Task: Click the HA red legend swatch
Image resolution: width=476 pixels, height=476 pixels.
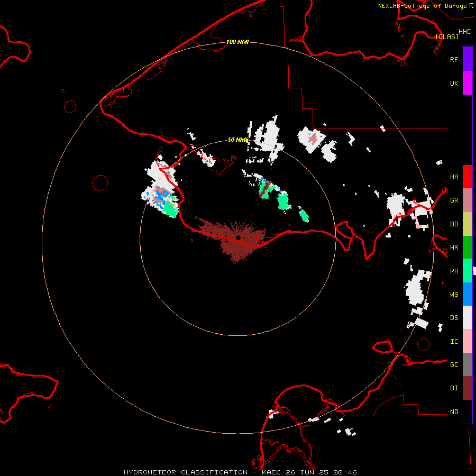Action: [467, 177]
